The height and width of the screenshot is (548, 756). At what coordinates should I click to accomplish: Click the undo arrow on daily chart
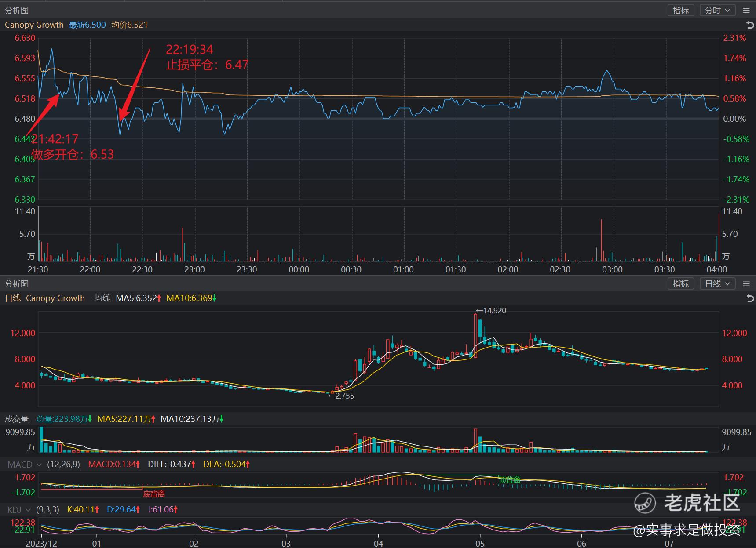click(750, 298)
